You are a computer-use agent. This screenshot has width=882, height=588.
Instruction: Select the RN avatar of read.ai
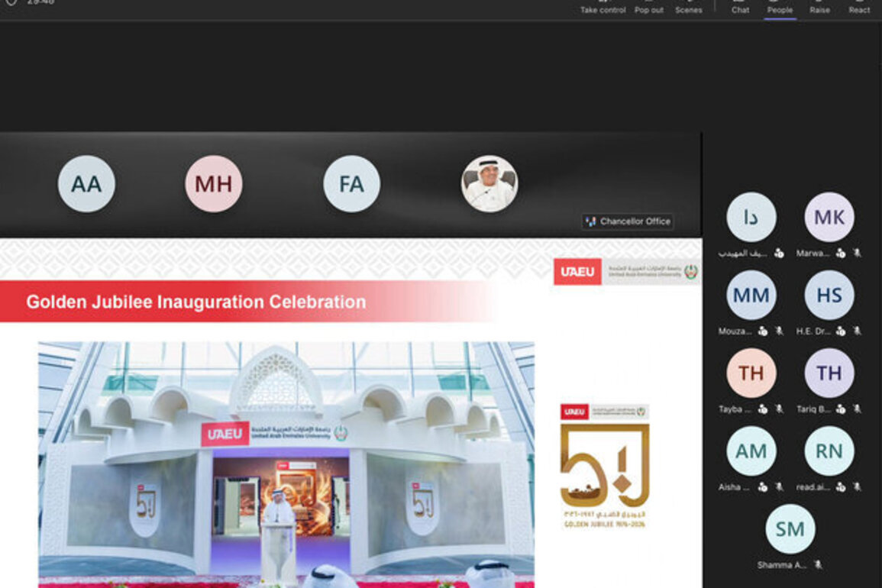click(829, 451)
